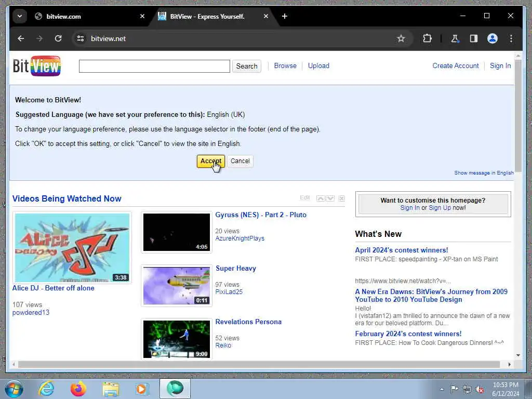Screen dimensions: 532x399
Task: Open the Revelations Persona thumbnail
Action: [177, 339]
